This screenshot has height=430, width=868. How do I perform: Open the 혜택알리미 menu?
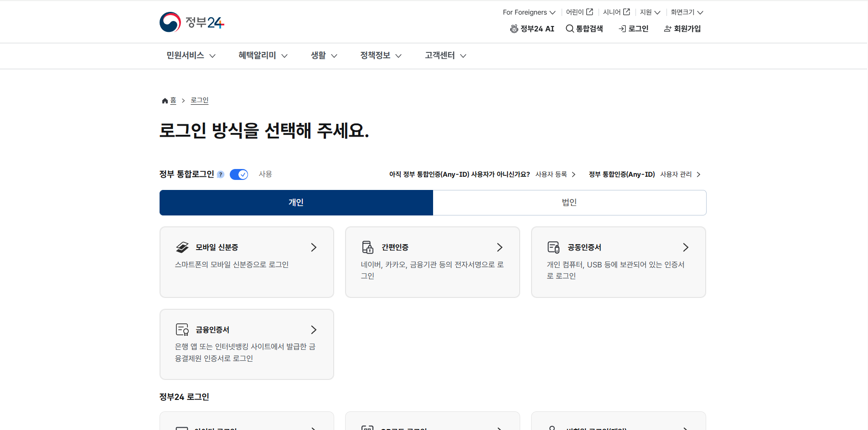tap(263, 56)
